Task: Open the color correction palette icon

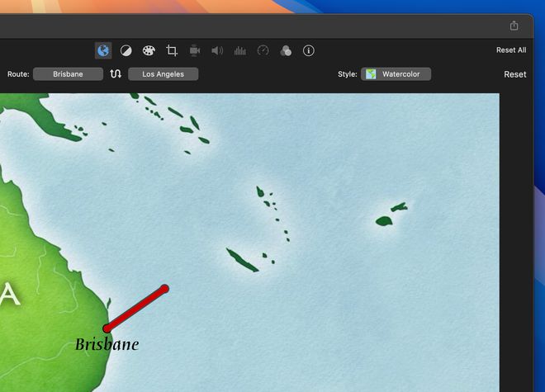Action: coord(149,50)
